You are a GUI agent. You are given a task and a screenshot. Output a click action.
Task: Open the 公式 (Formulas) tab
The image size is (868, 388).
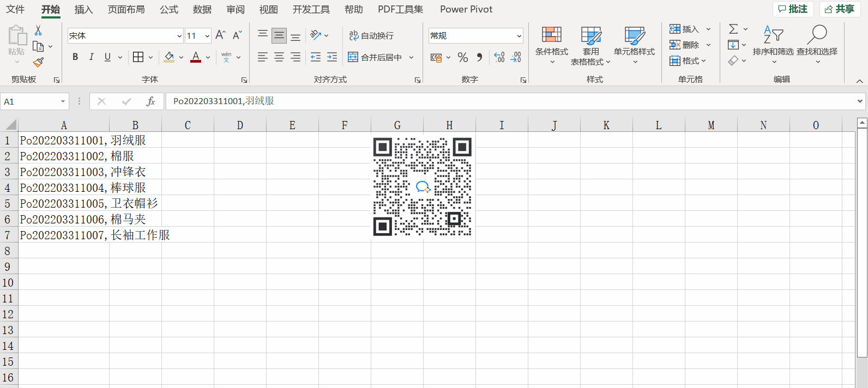point(169,9)
